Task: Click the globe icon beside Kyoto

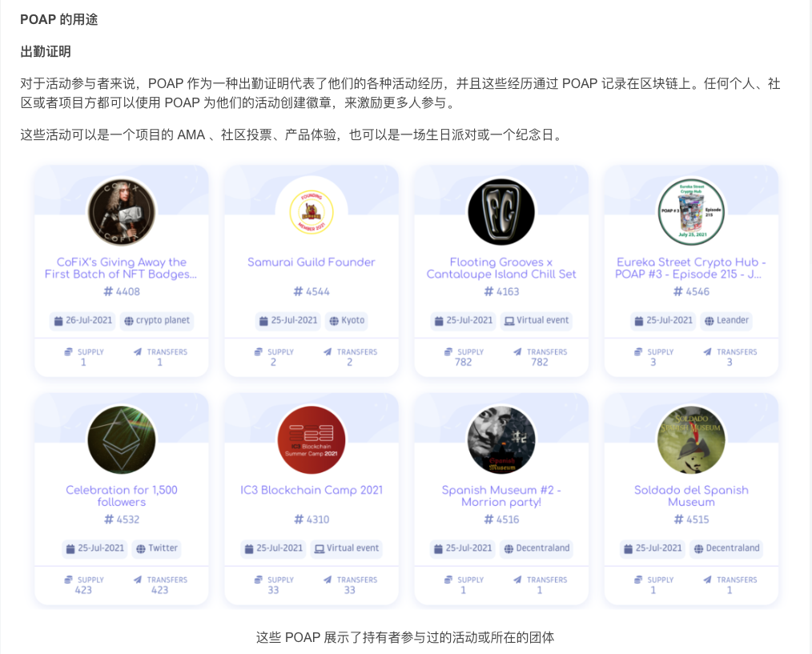Action: coord(333,321)
